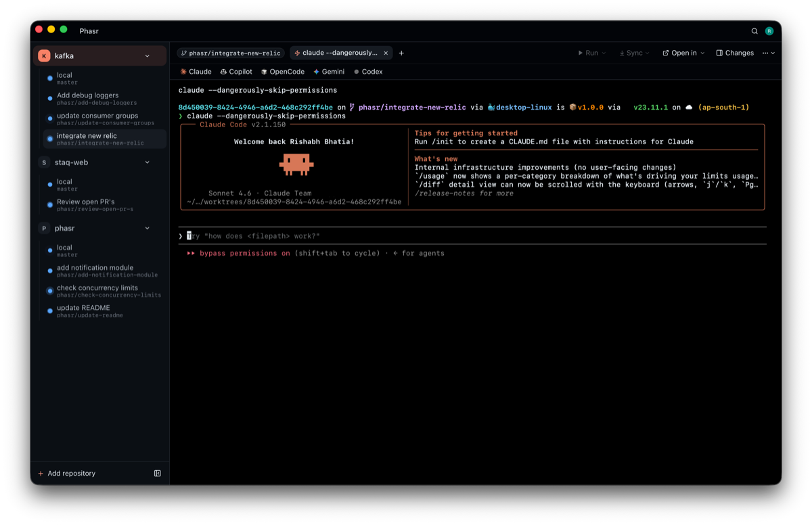Open add notification module workspace
812x525 pixels.
tap(105, 271)
